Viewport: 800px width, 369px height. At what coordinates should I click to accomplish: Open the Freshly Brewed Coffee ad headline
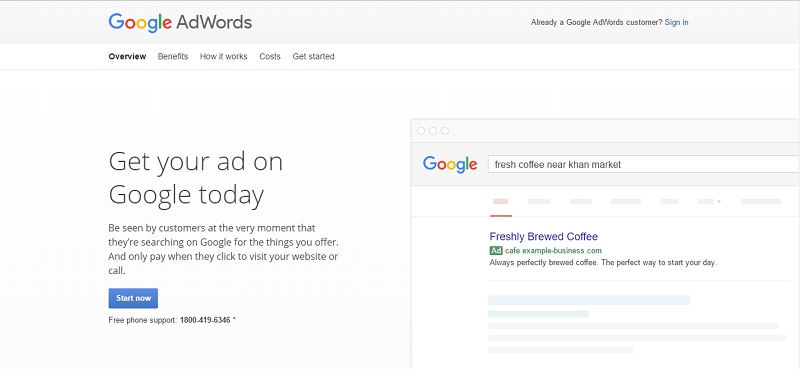543,236
